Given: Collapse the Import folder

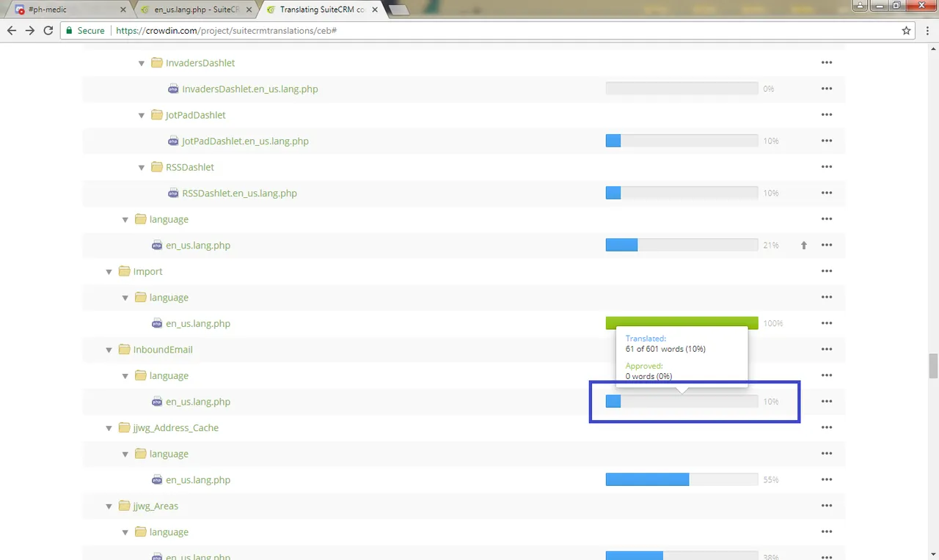Looking at the screenshot, I should tap(109, 271).
